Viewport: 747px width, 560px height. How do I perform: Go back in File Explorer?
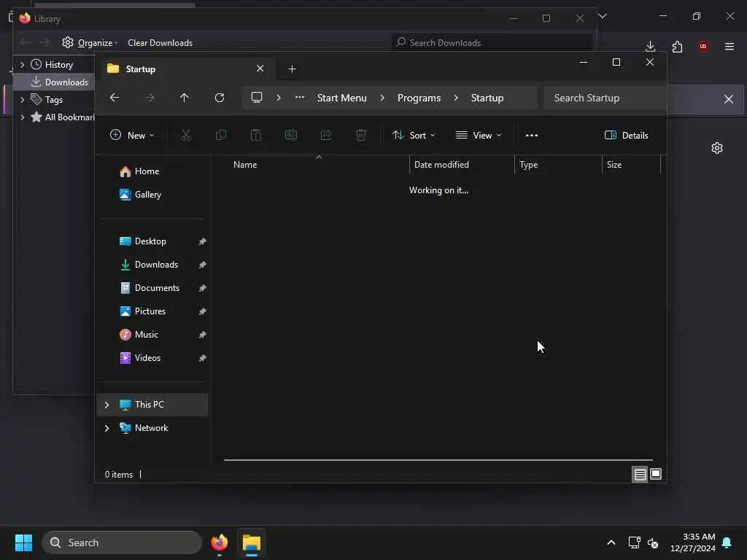tap(115, 98)
